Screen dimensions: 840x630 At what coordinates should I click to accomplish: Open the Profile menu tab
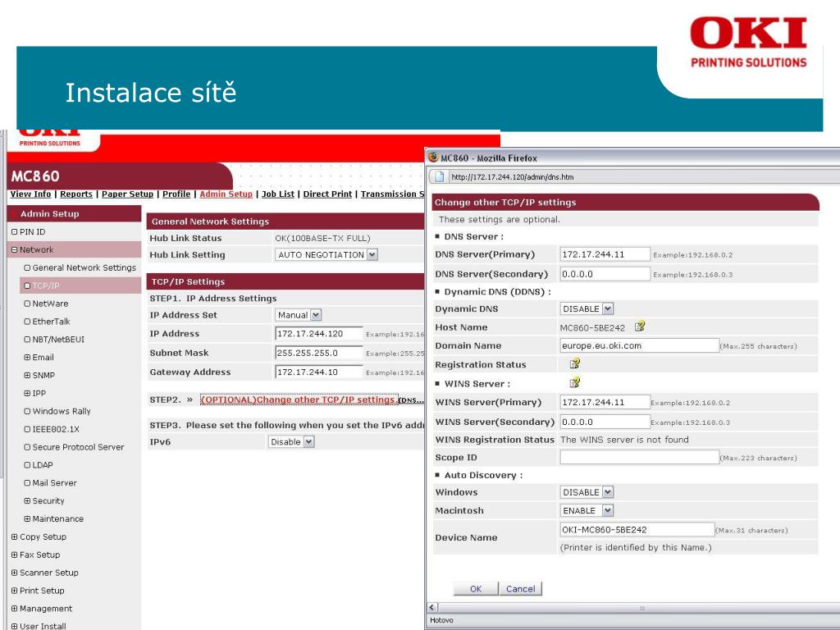pyautogui.click(x=176, y=194)
